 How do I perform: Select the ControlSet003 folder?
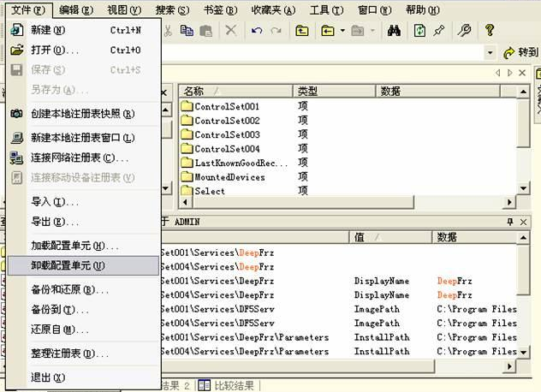pos(220,134)
